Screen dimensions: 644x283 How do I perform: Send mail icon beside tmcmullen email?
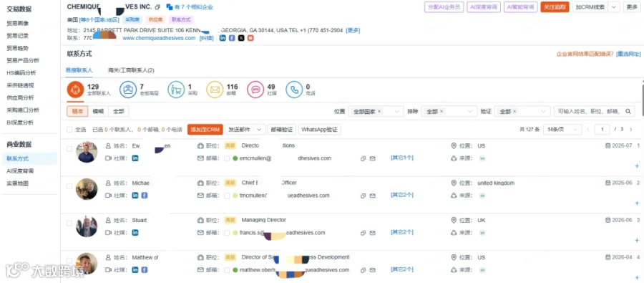coord(373,196)
